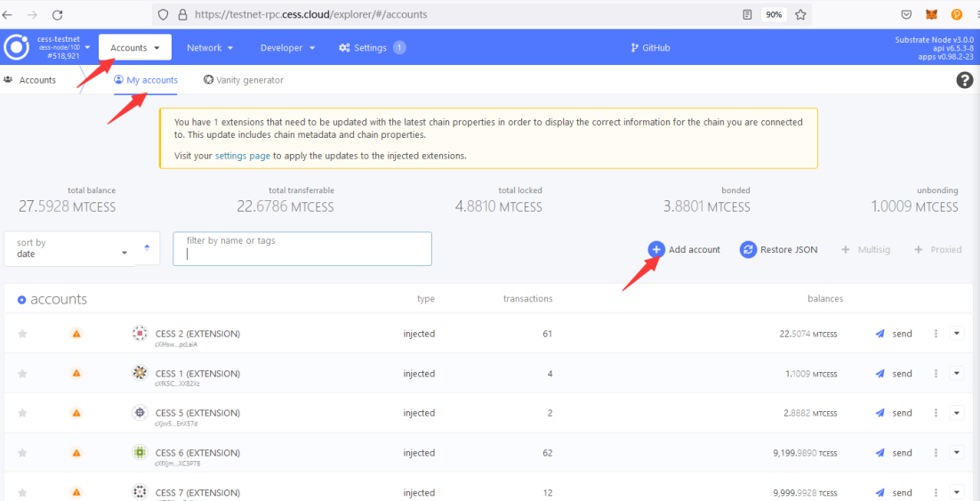Click the shield tracking protection icon
Screen dimensions: 980x501
[164, 14]
